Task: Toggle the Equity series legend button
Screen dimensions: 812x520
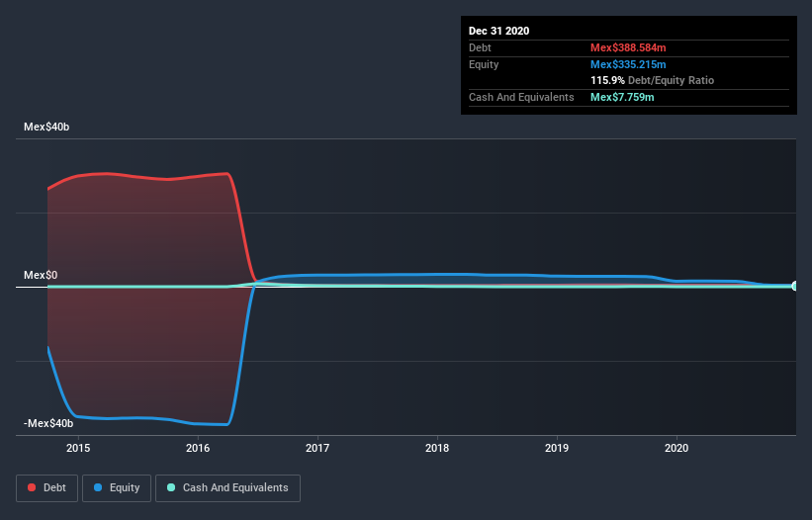Action: (x=117, y=488)
